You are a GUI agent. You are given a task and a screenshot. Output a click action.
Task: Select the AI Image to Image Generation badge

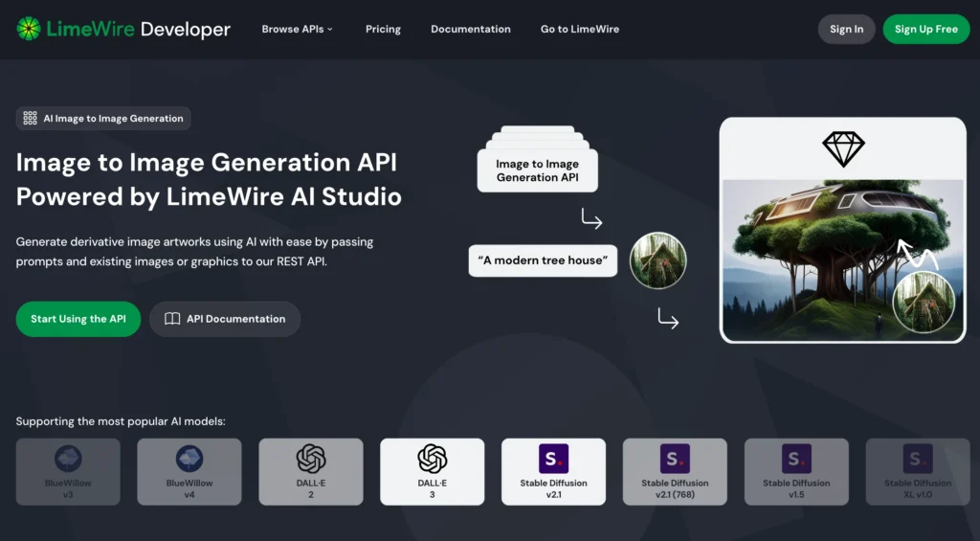click(103, 118)
